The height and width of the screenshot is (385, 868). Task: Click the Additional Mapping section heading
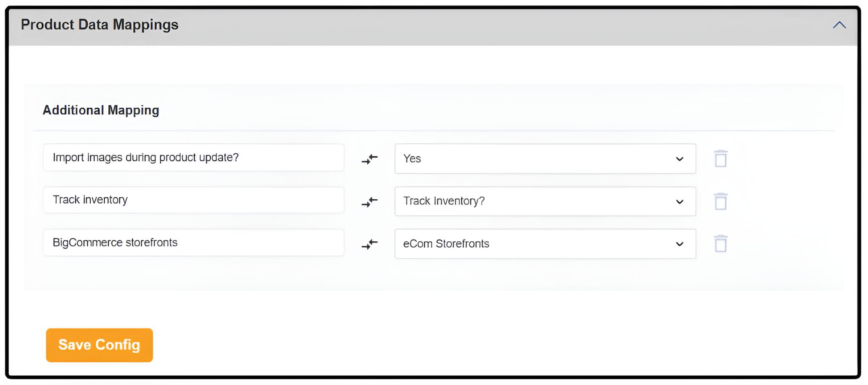tap(101, 110)
